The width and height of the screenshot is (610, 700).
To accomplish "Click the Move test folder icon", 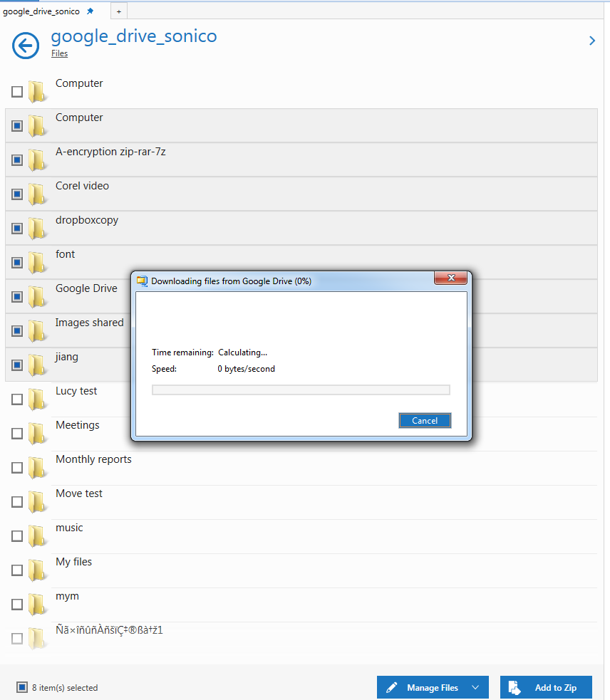I will [37, 502].
